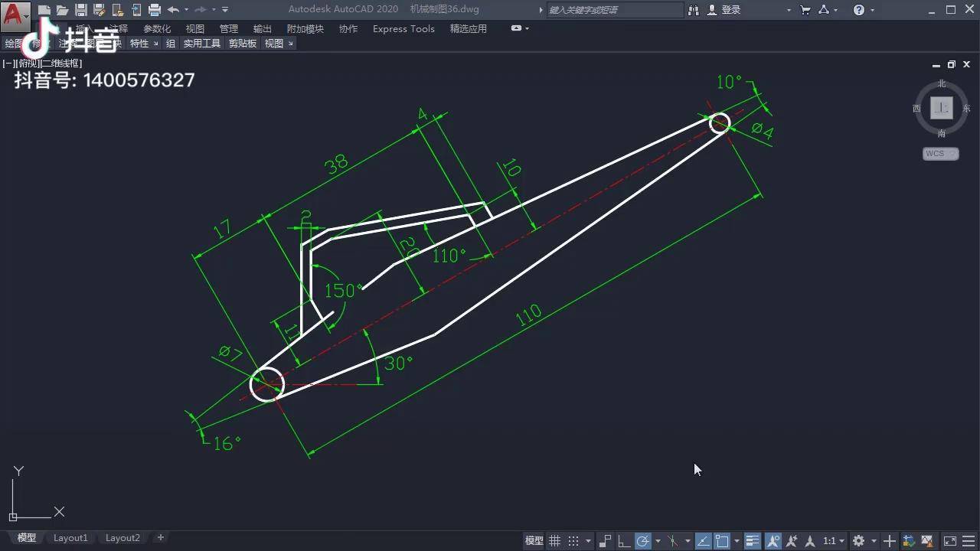Viewport: 980px width, 551px height.
Task: Click the Save icon in quick access toolbar
Action: pos(80,10)
